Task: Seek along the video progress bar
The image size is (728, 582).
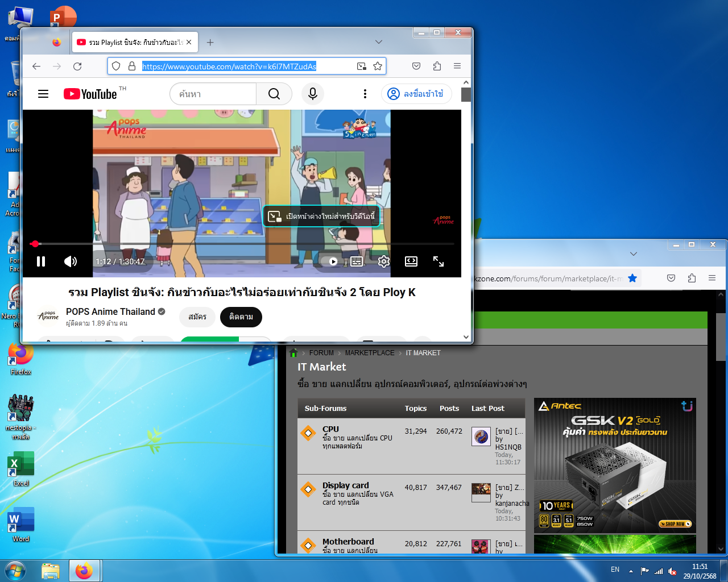Action: click(x=242, y=244)
